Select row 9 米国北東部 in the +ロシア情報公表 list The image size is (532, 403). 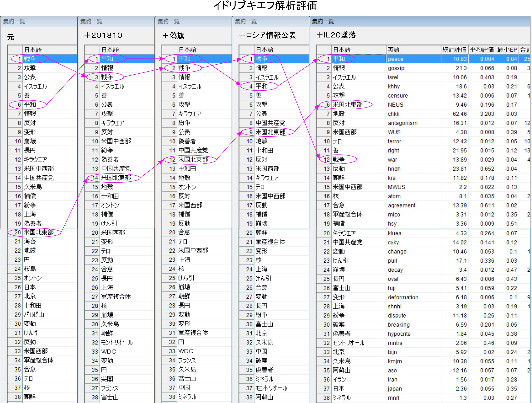click(270, 132)
